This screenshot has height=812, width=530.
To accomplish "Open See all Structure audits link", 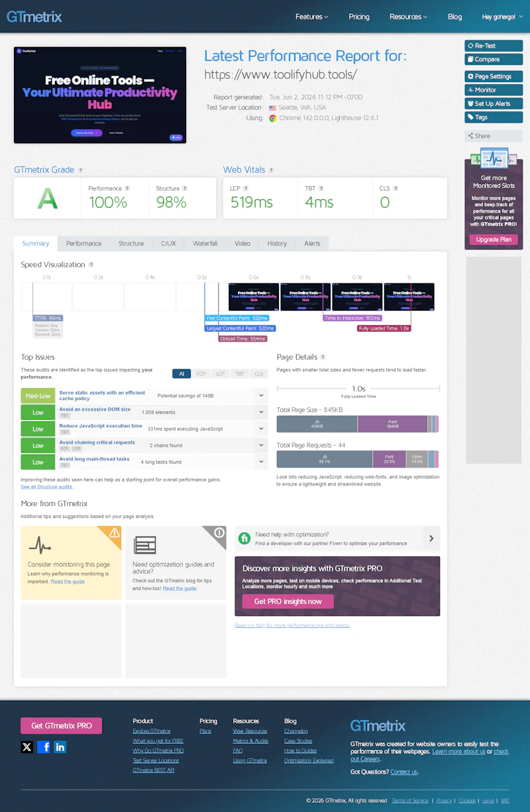I will tap(47, 487).
